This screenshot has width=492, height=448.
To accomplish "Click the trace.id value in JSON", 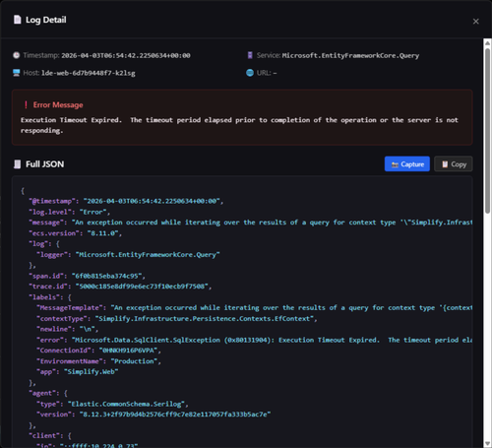I will click(x=142, y=287).
